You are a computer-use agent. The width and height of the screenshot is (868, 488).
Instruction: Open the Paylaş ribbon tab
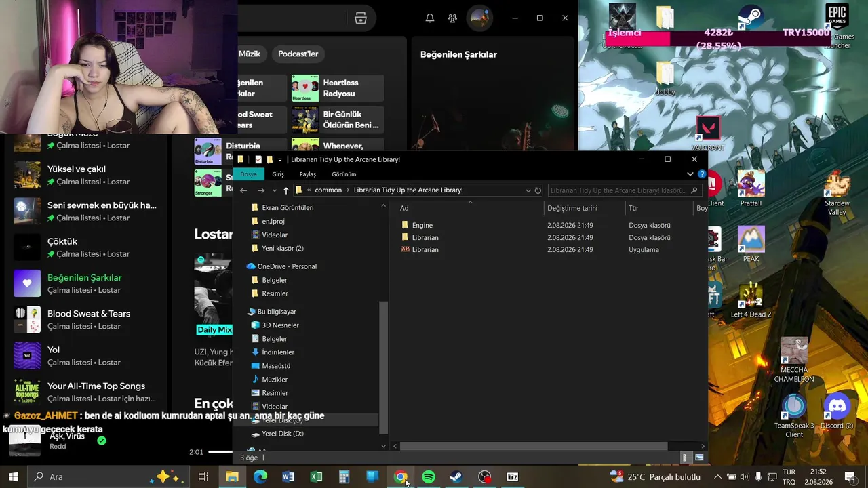(x=308, y=174)
